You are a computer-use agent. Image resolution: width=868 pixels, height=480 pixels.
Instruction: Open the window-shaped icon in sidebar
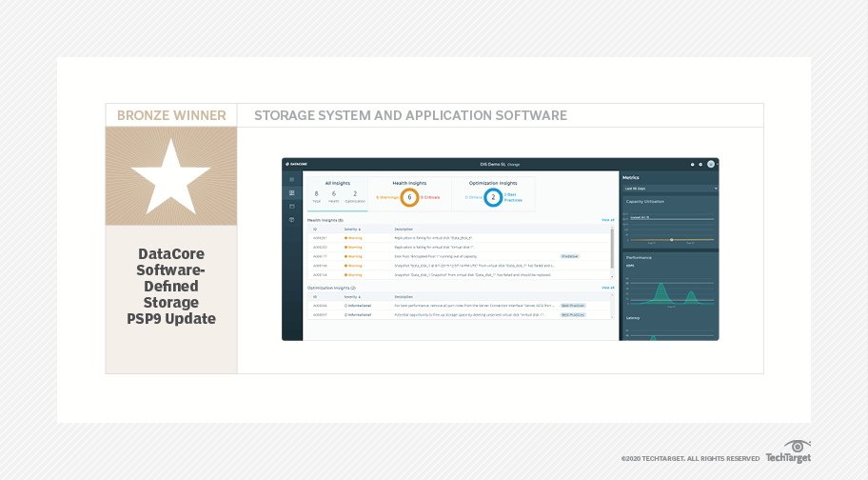(x=292, y=206)
